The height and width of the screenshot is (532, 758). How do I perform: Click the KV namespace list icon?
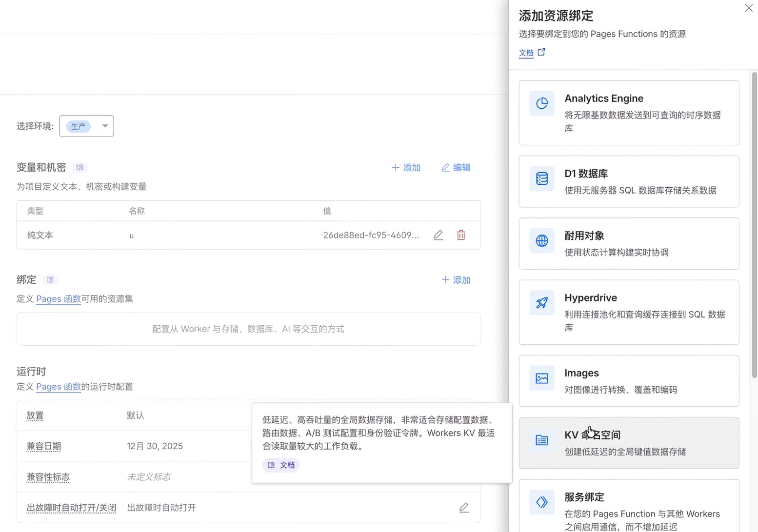coord(542,440)
